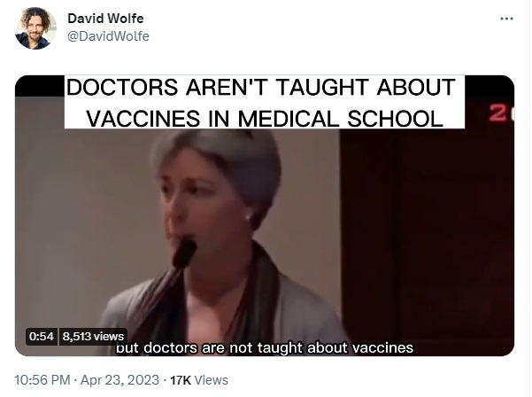
Task: Click the dark door area of the video
Action: click(x=427, y=234)
